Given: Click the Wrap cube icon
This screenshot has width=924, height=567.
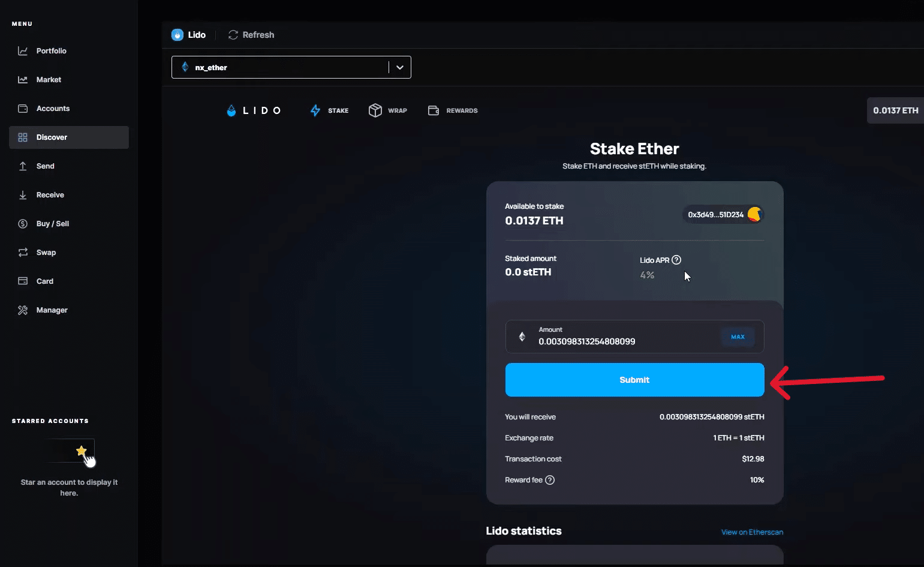Looking at the screenshot, I should click(375, 110).
